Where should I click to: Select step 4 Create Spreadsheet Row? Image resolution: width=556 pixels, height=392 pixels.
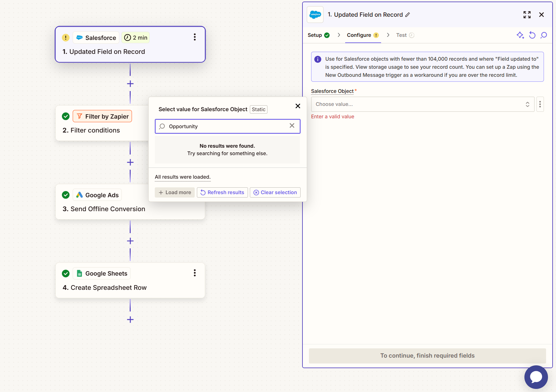(x=130, y=281)
